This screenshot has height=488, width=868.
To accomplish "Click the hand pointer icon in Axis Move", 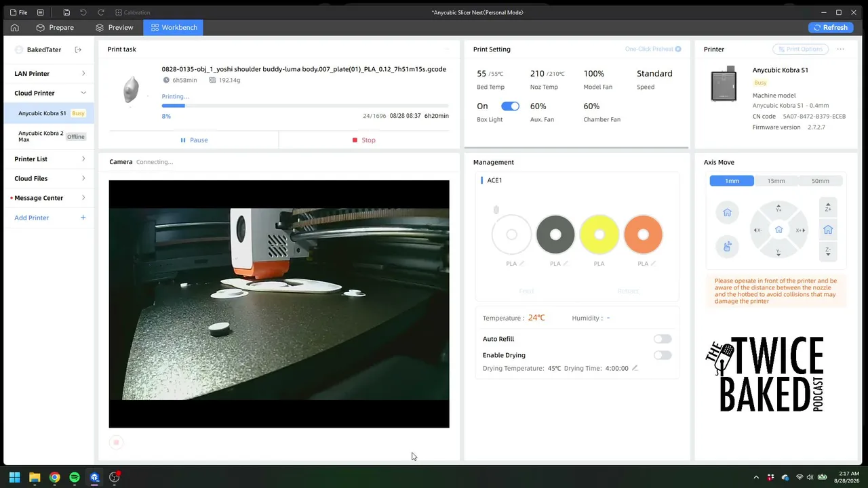I will (727, 247).
